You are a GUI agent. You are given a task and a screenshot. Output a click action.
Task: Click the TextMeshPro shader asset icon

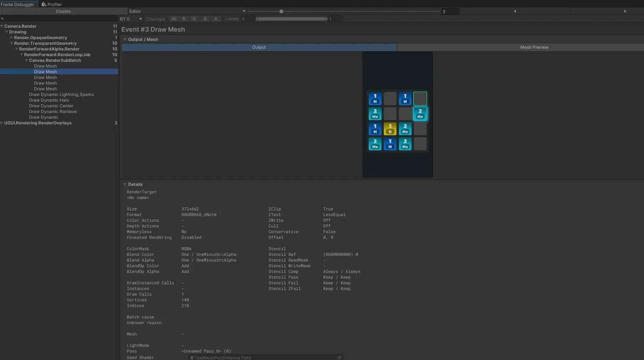[x=192, y=358]
